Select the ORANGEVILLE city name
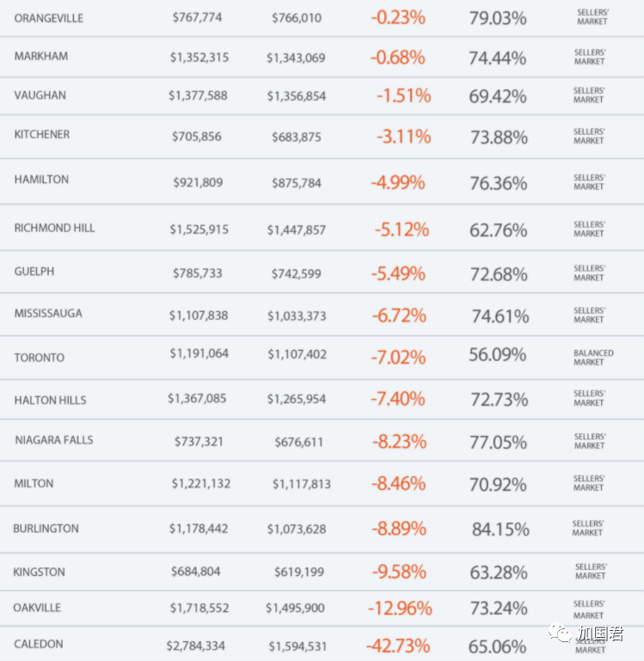 [x=49, y=18]
